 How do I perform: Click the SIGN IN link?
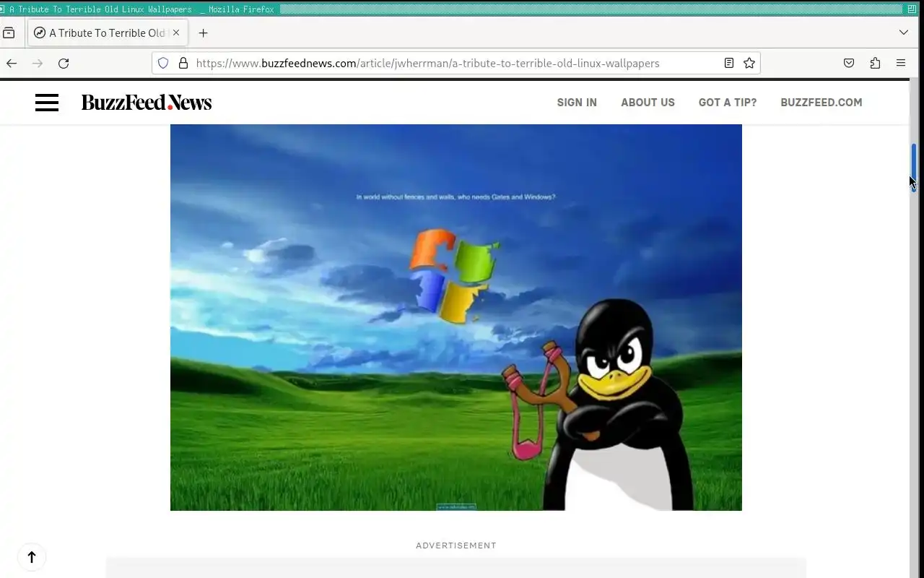coord(577,103)
